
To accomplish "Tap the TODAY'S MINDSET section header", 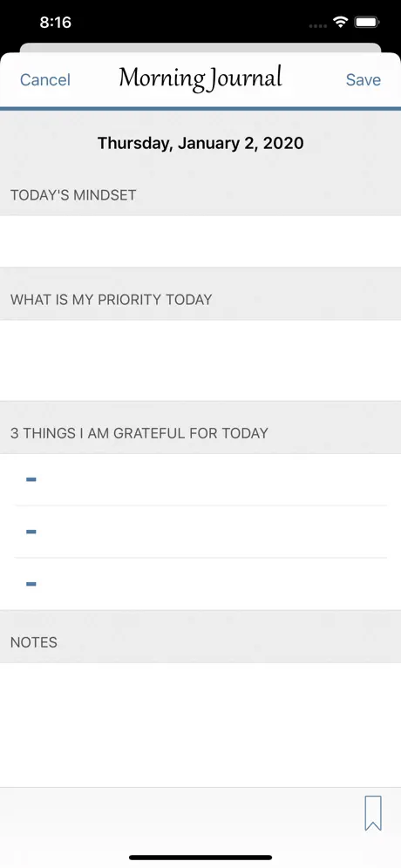I will tap(73, 195).
